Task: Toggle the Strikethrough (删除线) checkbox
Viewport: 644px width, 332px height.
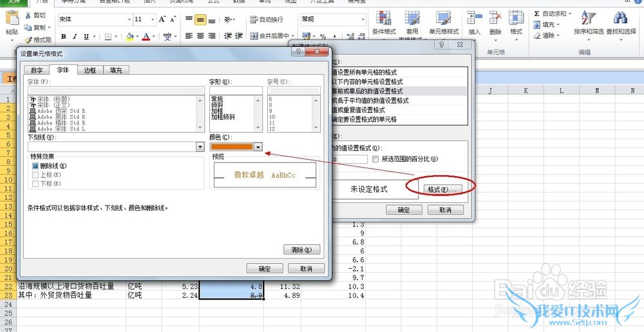Action: point(35,166)
